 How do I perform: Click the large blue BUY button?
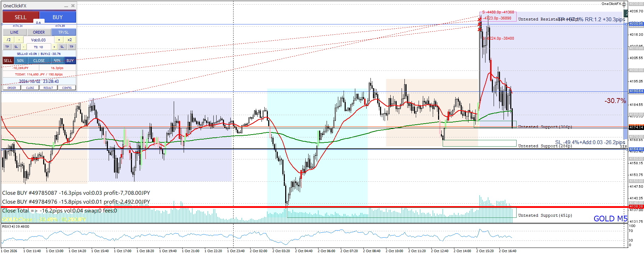58,17
